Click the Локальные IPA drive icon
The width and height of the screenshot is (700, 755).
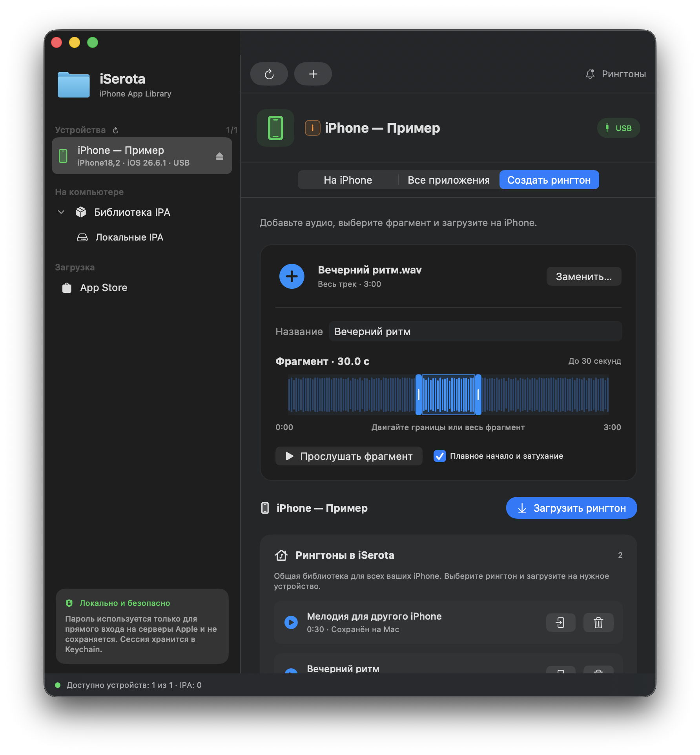coord(82,237)
